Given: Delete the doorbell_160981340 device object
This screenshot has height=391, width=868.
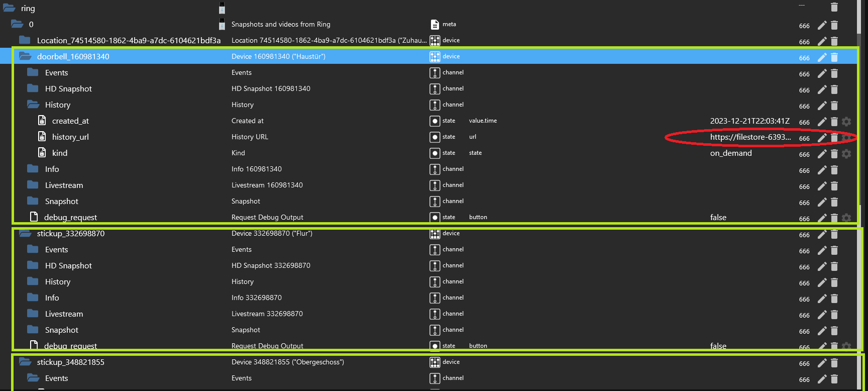Looking at the screenshot, I should pos(834,57).
